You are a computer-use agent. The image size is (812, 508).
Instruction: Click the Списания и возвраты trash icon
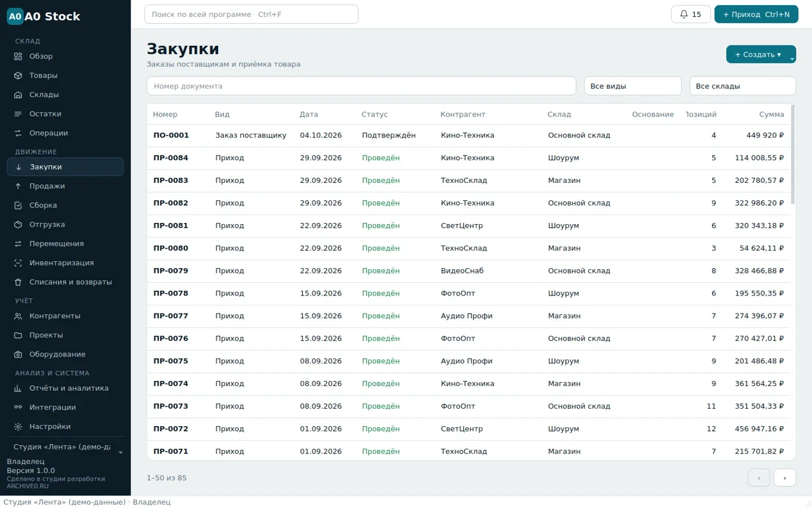(18, 282)
